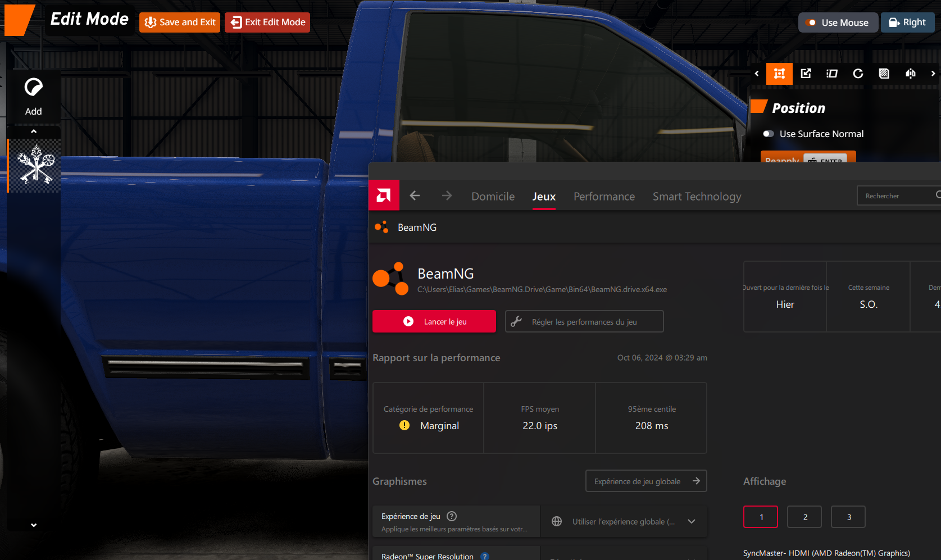Select the skew tool icon

[x=832, y=74]
